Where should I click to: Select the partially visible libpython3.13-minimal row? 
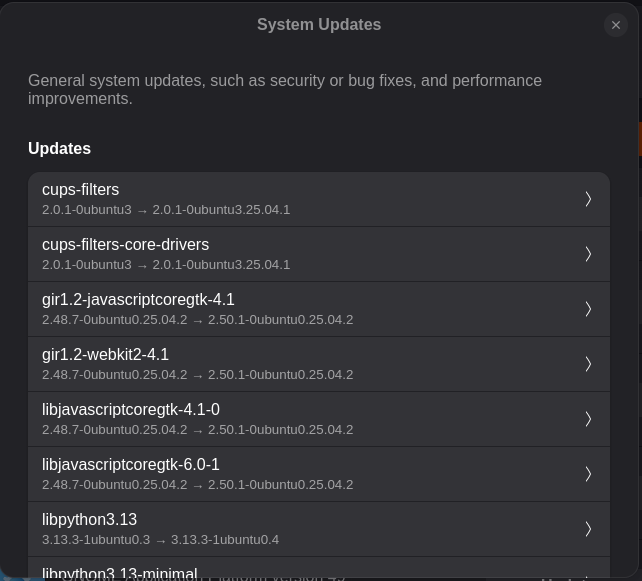(120, 573)
